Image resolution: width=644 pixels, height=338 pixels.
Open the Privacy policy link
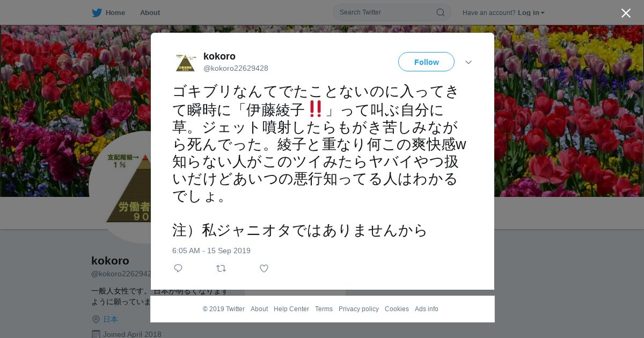pos(358,309)
